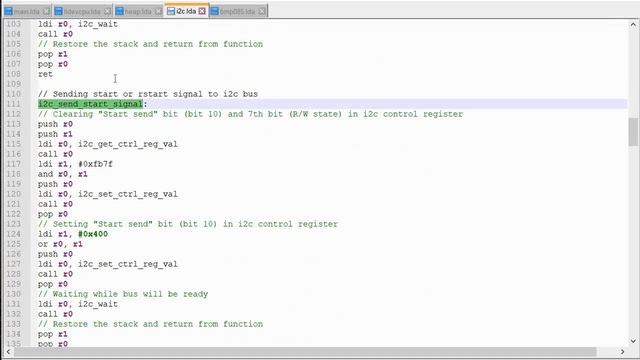
Task: Click the line "or r0, r1"
Action: 60,244
